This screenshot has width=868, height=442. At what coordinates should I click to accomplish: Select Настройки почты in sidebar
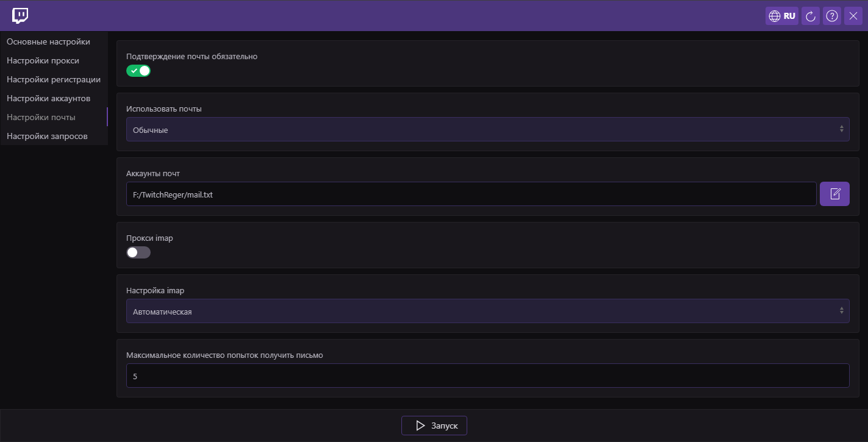click(x=41, y=117)
